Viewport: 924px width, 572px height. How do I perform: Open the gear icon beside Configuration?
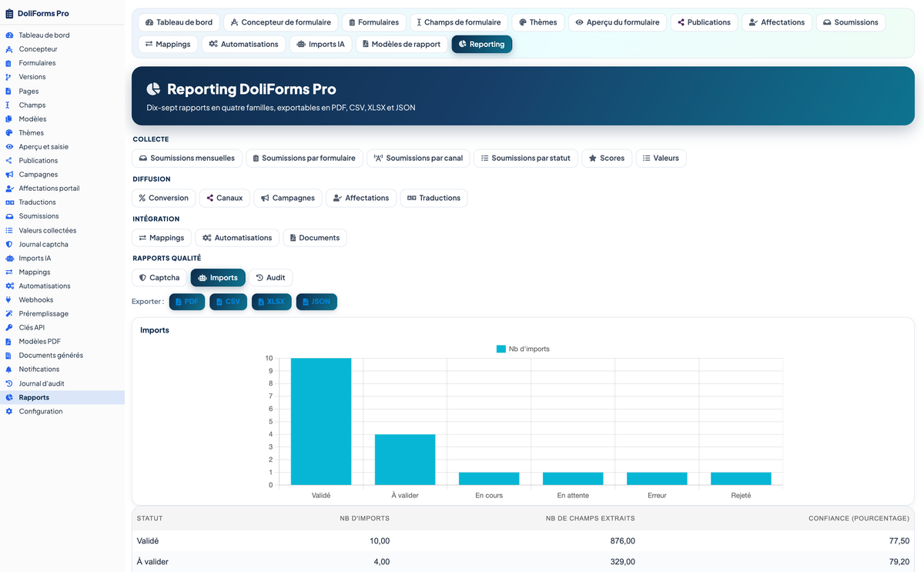(x=9, y=411)
